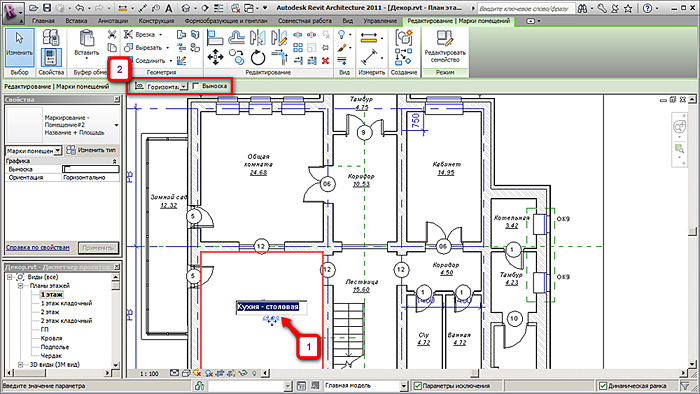Viewport: 700px width, 394px height.
Task: Open the Вставка ribbon tab
Action: [x=76, y=21]
